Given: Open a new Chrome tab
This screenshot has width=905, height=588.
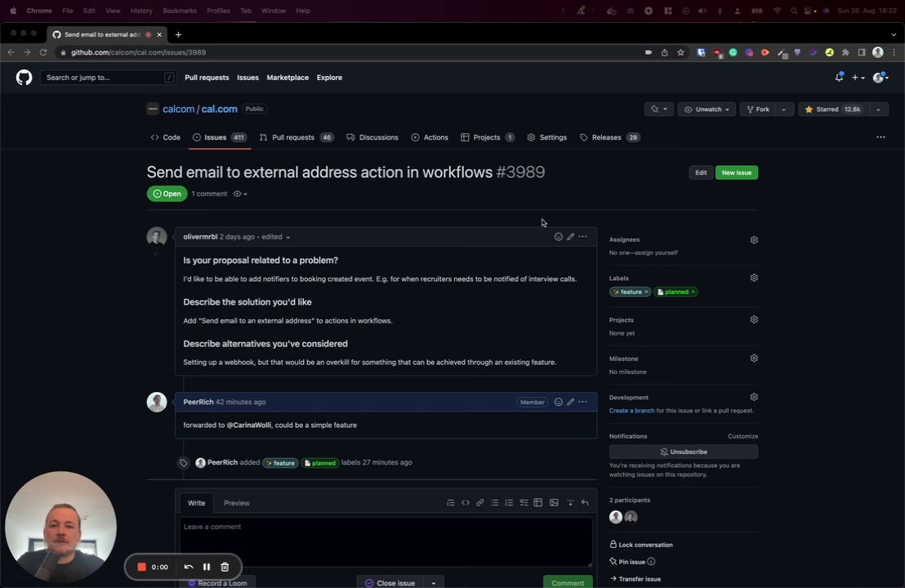Looking at the screenshot, I should pyautogui.click(x=178, y=34).
